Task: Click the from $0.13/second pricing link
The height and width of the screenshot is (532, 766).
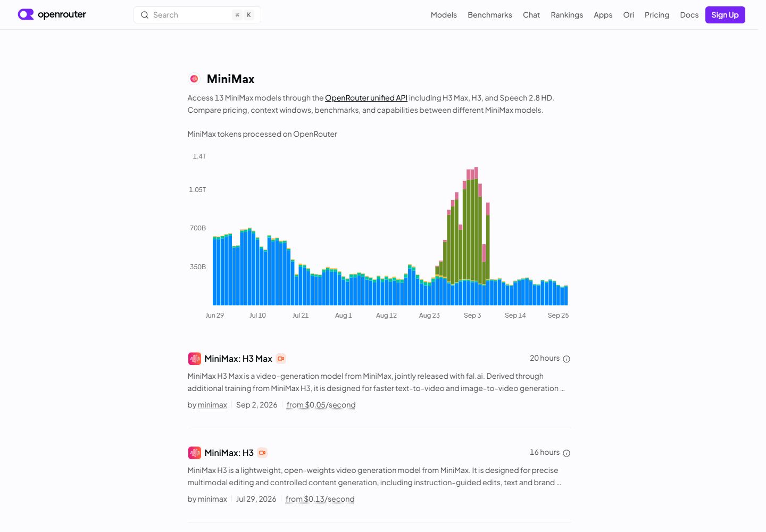Action: tap(320, 499)
